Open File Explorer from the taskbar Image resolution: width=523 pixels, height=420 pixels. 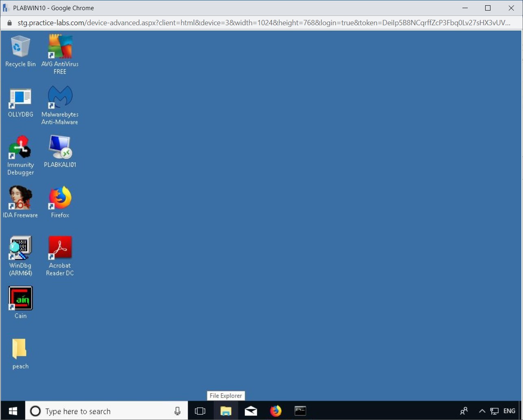[x=226, y=411]
